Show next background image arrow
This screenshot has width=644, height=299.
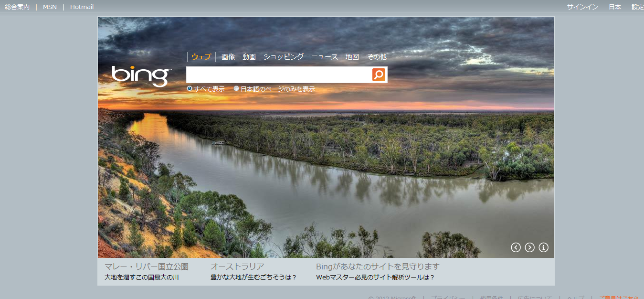tap(529, 247)
